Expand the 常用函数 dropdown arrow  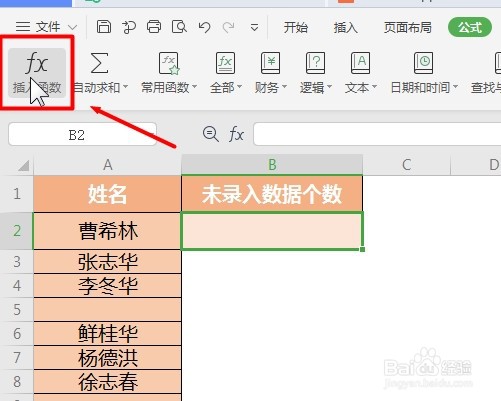pyautogui.click(x=195, y=87)
